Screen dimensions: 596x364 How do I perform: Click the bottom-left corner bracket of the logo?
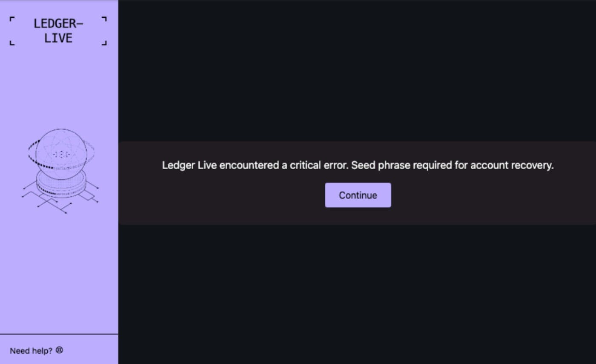pyautogui.click(x=12, y=42)
